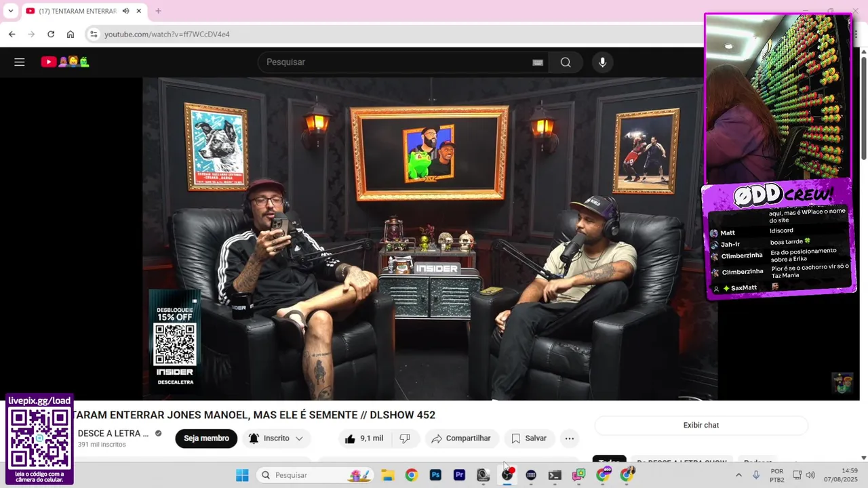Open the network tray icon

click(x=797, y=475)
